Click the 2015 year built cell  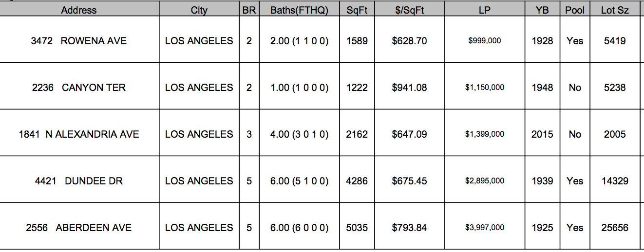(x=542, y=134)
